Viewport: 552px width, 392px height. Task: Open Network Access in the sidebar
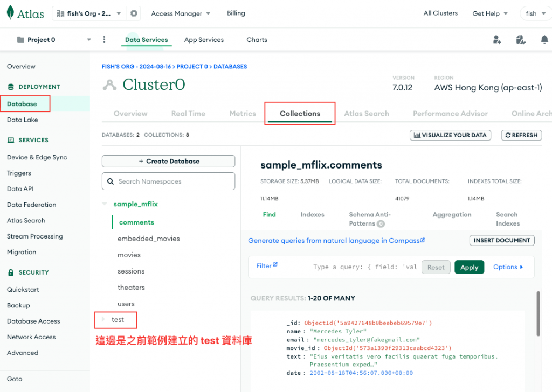(x=31, y=337)
